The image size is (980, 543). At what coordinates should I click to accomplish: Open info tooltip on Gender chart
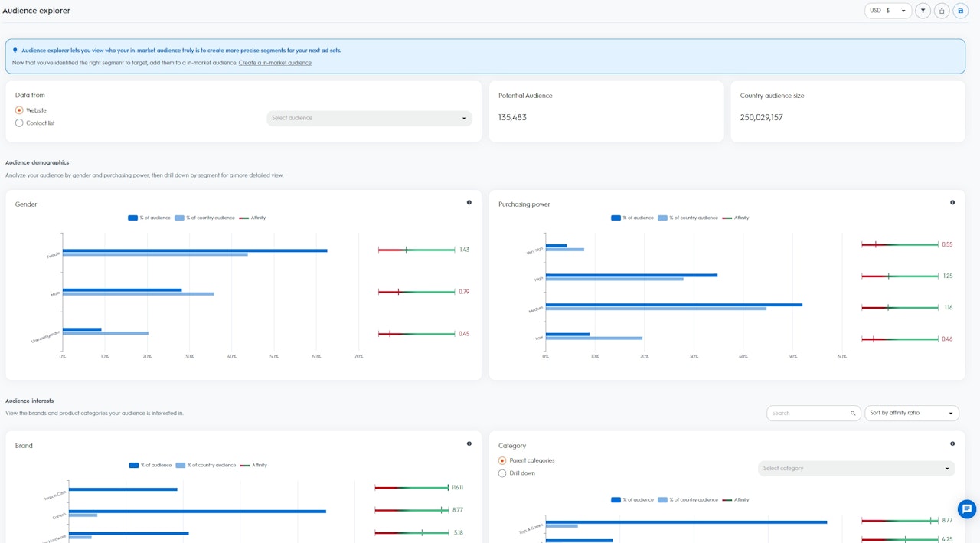469,203
